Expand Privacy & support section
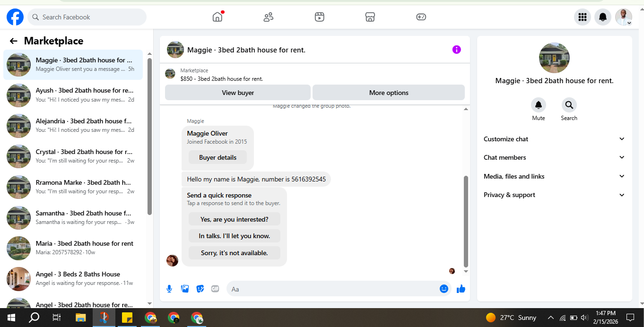The width and height of the screenshot is (644, 327). [554, 195]
